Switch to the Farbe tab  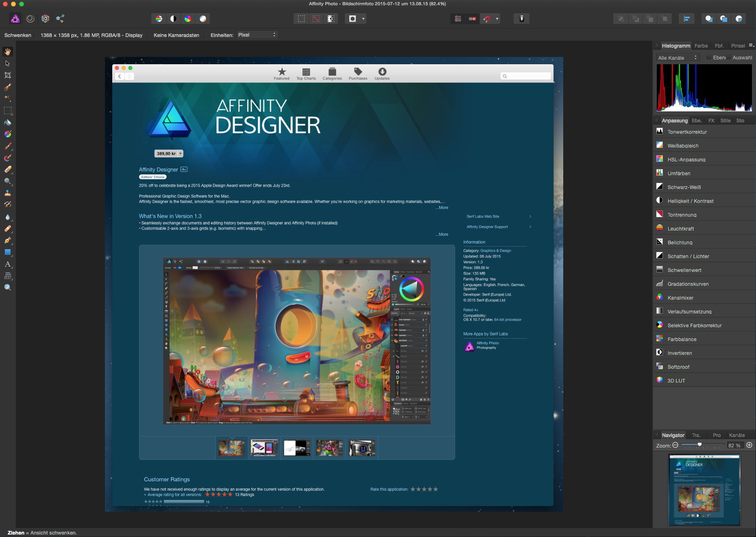(x=701, y=46)
